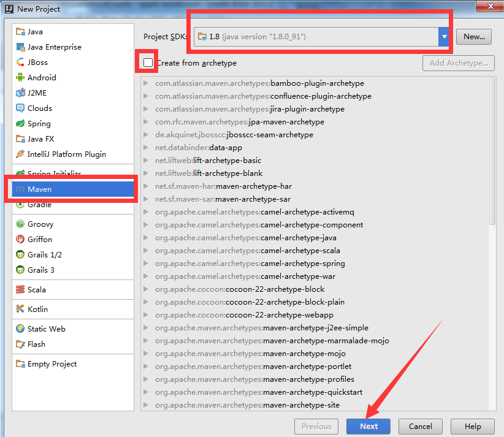Select the Java FX icon
This screenshot has height=437, width=504.
click(20, 139)
